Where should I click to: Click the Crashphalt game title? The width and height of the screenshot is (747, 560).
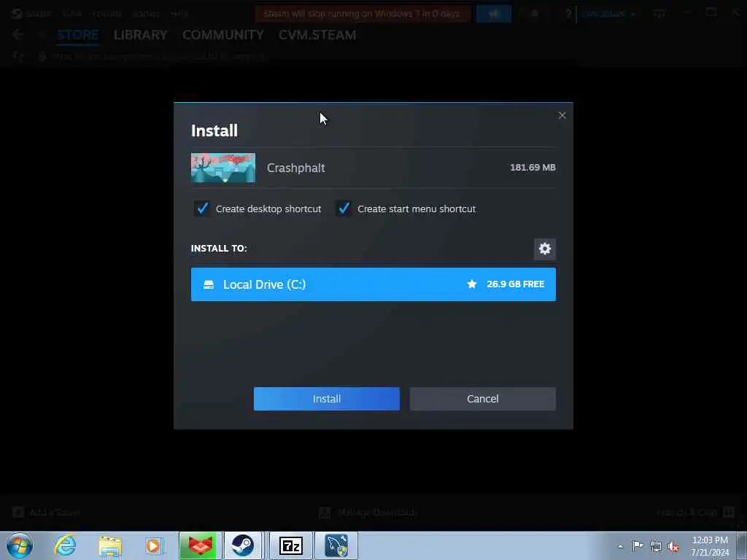296,168
